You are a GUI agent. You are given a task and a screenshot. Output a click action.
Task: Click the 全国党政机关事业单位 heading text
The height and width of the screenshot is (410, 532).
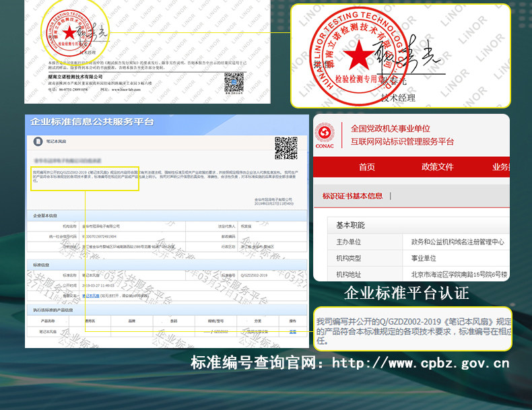click(390, 129)
